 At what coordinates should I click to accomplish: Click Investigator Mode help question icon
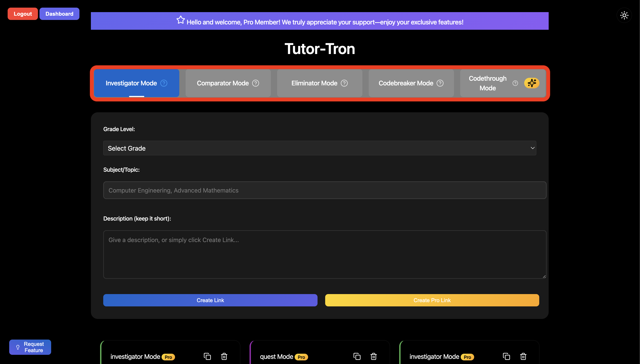(164, 83)
